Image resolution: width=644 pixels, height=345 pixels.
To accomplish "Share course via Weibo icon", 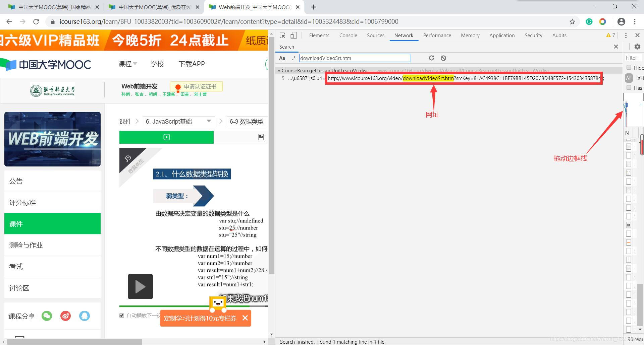I will tap(65, 316).
